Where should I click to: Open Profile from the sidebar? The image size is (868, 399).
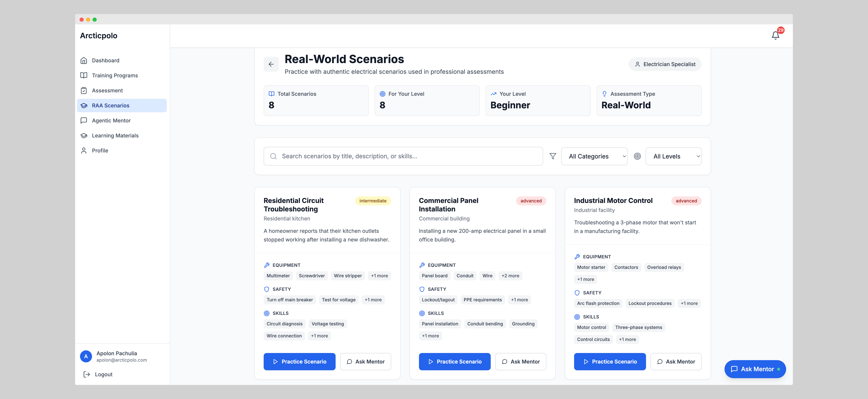pos(122,151)
